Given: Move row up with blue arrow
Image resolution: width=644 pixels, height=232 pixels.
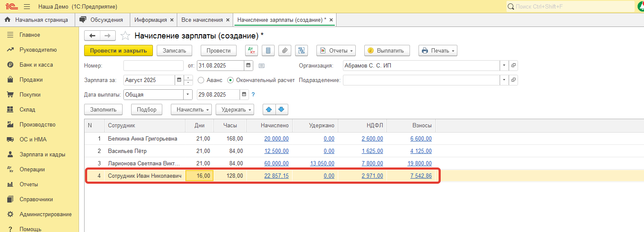Looking at the screenshot, I should pos(269,109).
